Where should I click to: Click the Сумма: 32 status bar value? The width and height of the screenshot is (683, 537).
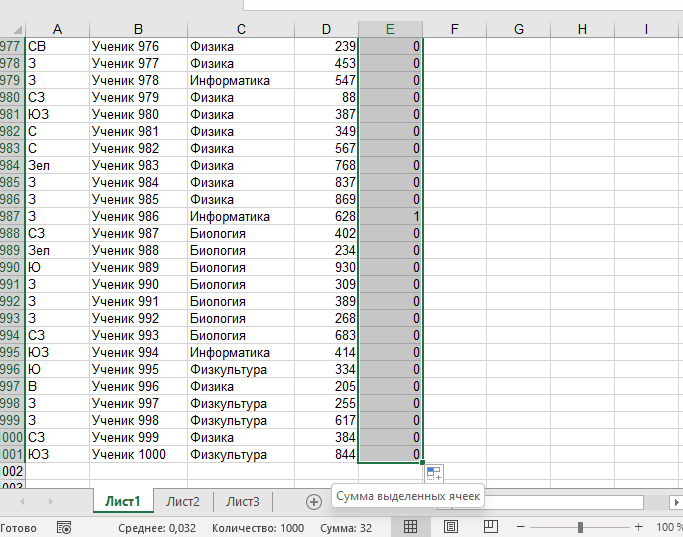click(x=346, y=527)
